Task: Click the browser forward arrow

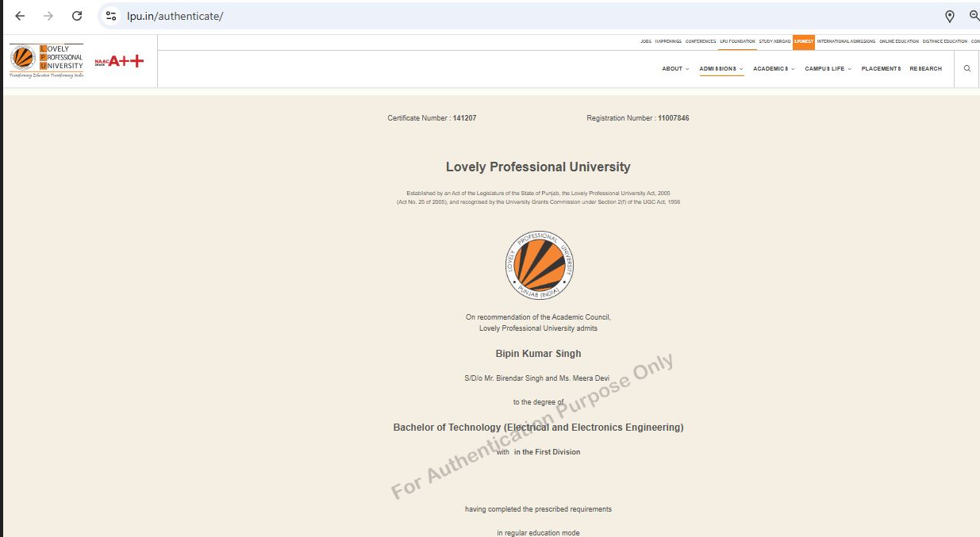Action: (48, 16)
